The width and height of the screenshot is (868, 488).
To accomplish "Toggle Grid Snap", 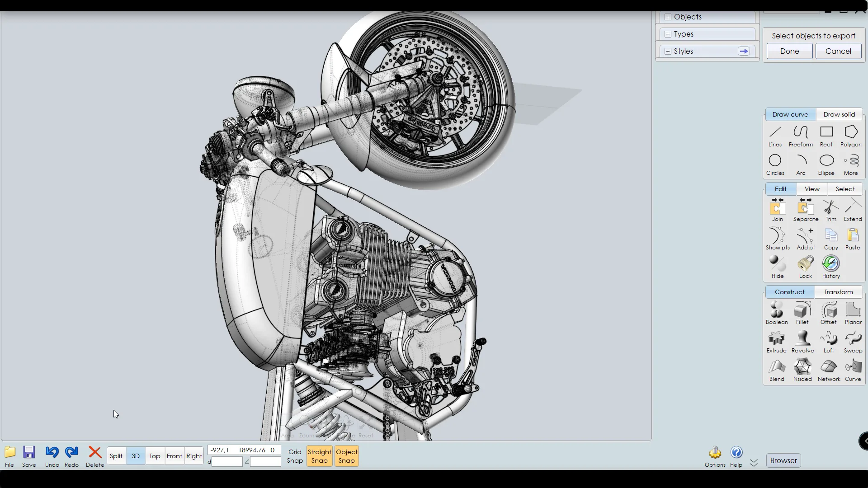I will (x=295, y=456).
